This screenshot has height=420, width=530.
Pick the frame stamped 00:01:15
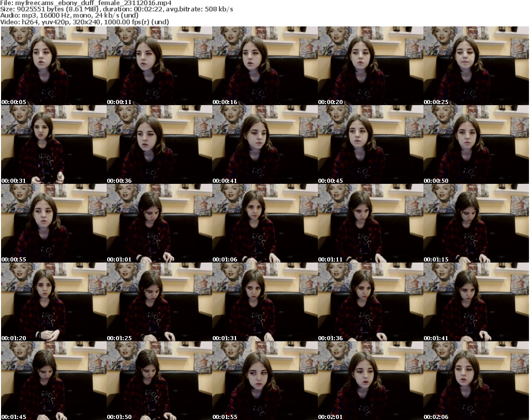coord(476,223)
